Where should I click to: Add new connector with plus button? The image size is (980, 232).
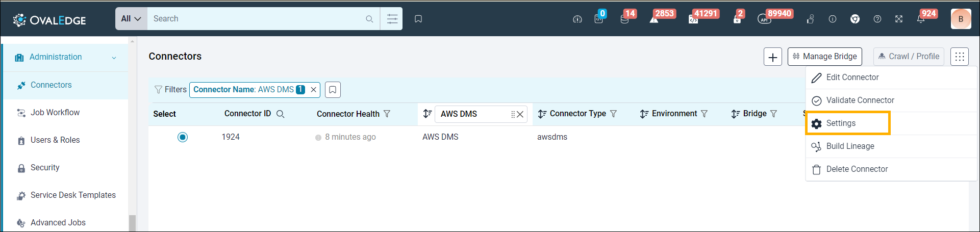(772, 57)
